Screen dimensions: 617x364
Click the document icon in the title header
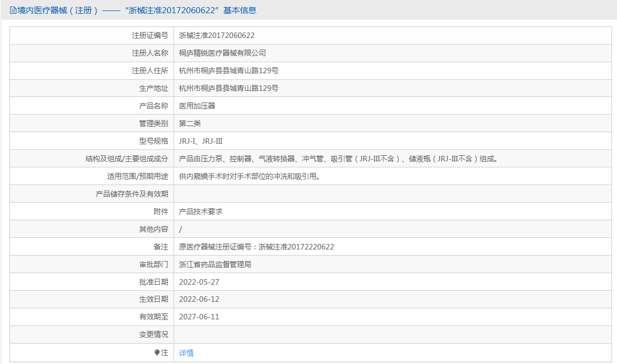(13, 10)
